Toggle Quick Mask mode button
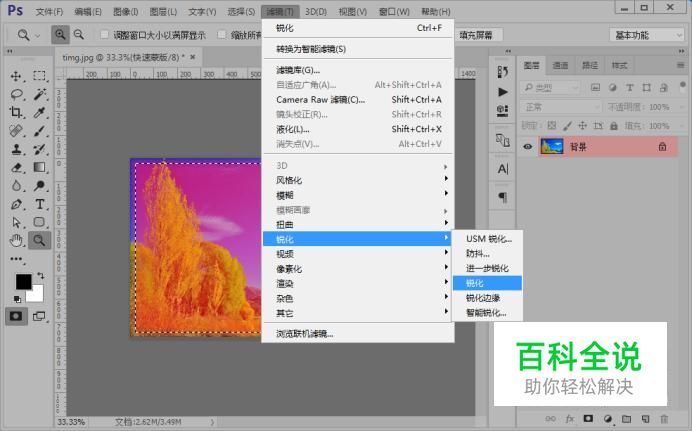 (x=16, y=316)
